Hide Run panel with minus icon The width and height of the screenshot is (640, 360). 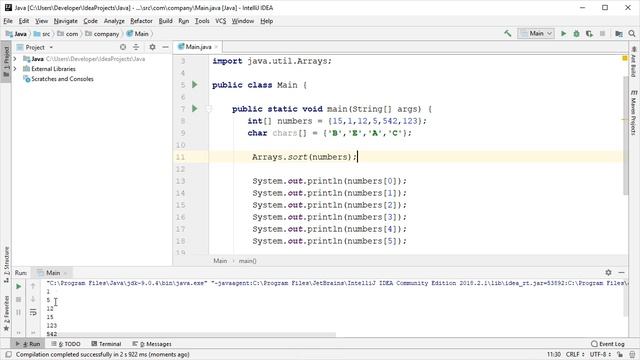tap(621, 272)
